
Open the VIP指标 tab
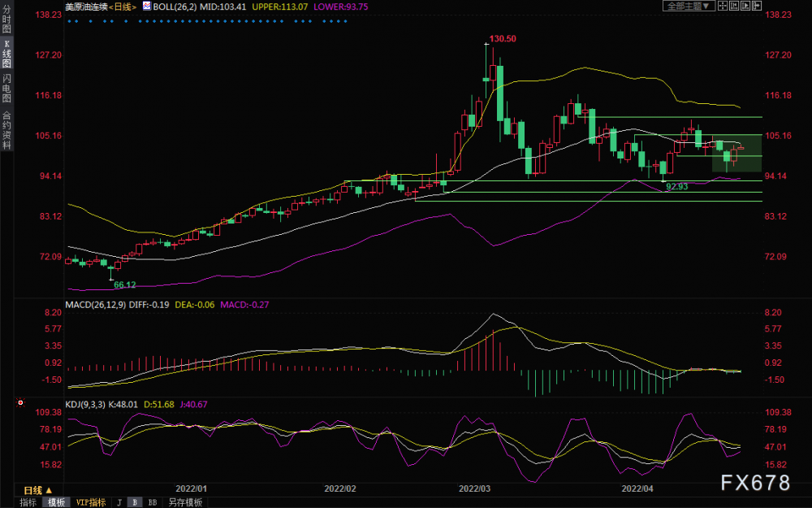[x=91, y=502]
